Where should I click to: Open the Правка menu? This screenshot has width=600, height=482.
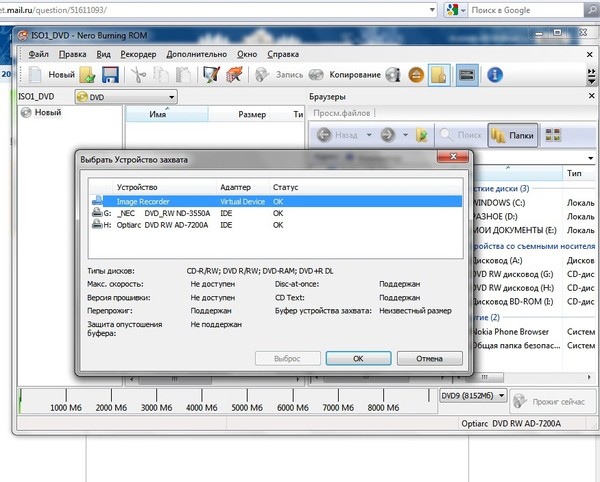coord(72,54)
